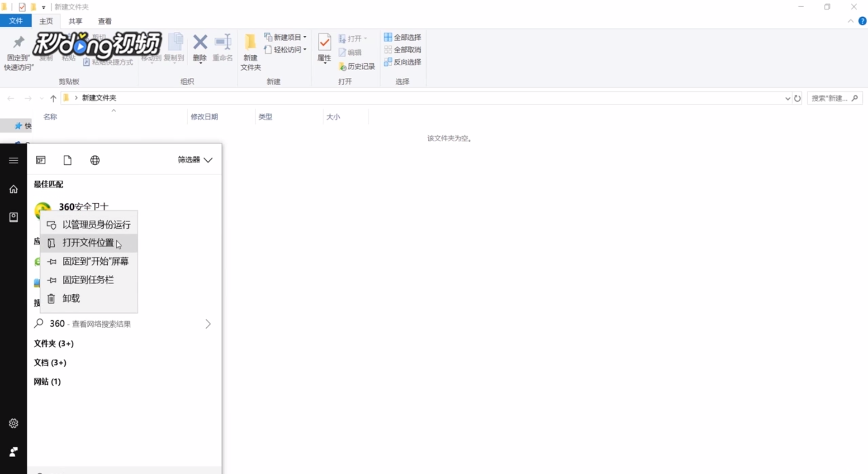868x474 pixels.
Task: Sort by 类型 column header
Action: click(x=266, y=117)
